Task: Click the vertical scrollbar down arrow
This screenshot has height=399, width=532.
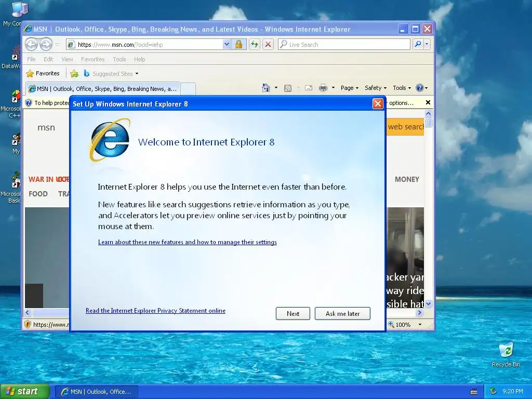Action: tap(428, 303)
